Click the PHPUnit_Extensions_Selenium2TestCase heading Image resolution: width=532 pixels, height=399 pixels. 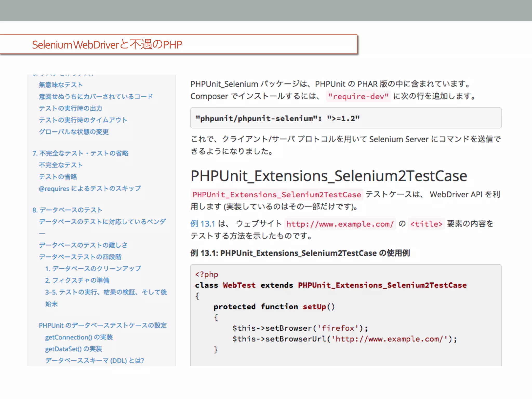coord(329,176)
